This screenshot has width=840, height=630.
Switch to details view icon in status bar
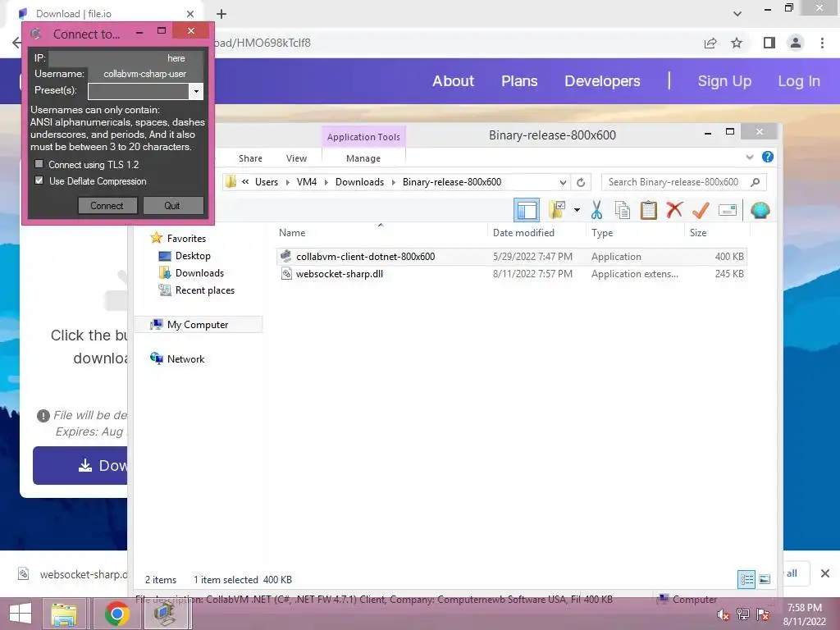[x=746, y=579]
